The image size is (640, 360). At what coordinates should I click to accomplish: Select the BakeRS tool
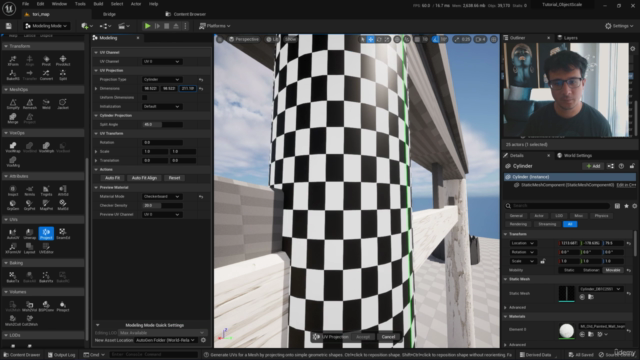tap(13, 75)
